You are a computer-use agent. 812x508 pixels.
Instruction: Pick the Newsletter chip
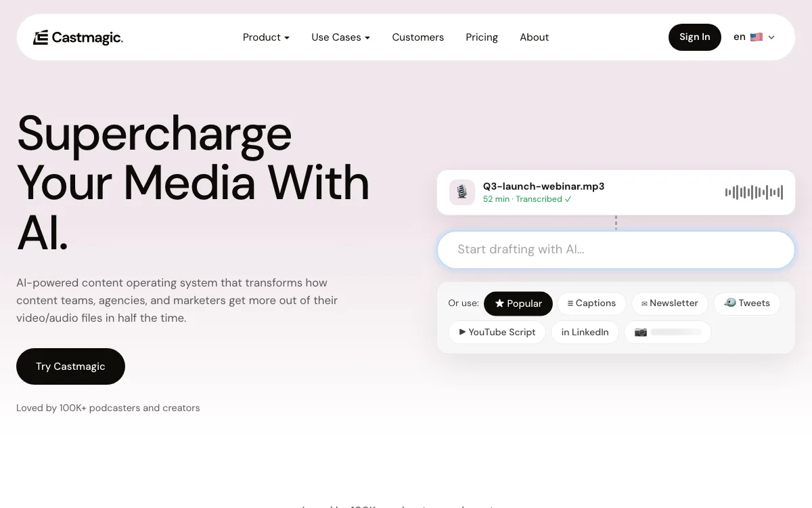pyautogui.click(x=670, y=303)
